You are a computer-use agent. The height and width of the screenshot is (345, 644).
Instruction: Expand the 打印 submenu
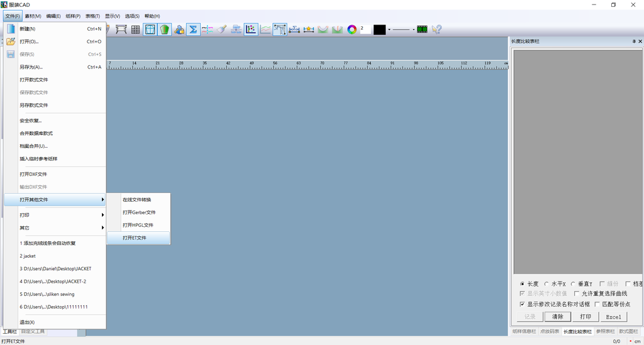[55, 215]
